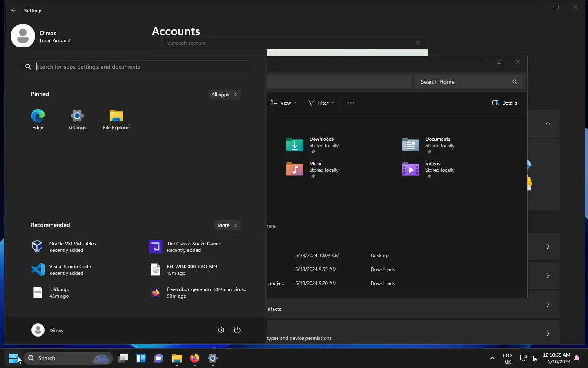Open the Filter dropdown in File Explorer
This screenshot has height=368, width=588.
[321, 103]
